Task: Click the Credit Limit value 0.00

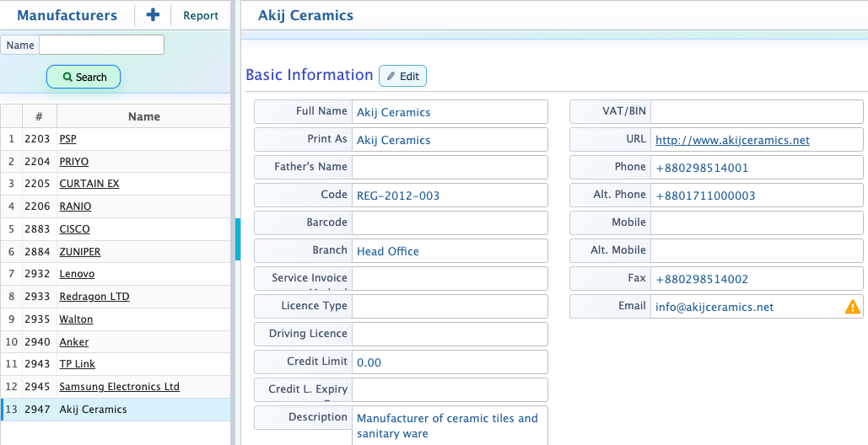Action: tap(369, 362)
